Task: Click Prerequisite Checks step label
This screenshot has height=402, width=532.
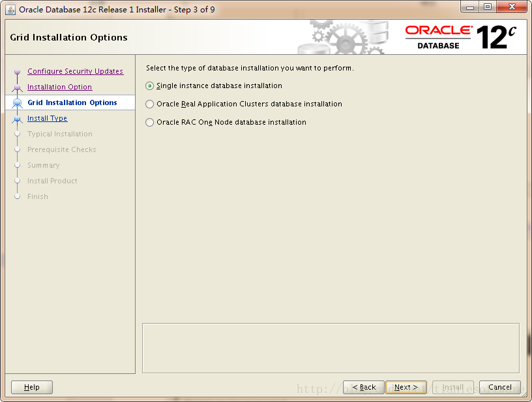Action: [x=62, y=149]
